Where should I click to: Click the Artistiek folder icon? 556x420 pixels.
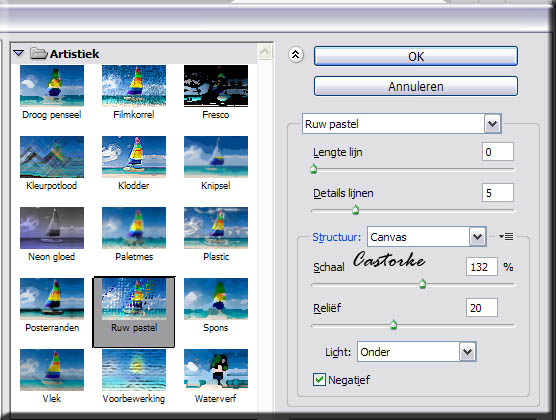(x=39, y=54)
